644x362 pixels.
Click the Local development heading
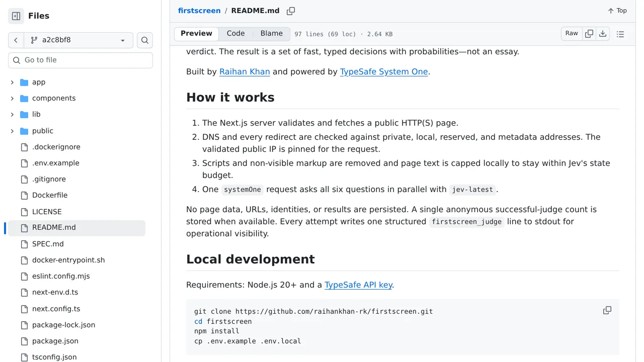pos(251,259)
